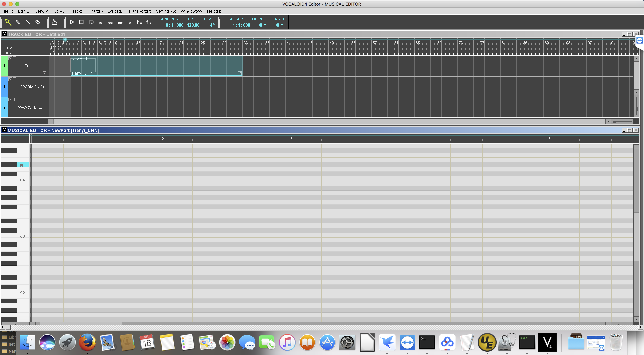The image size is (644, 355).
Task: Fast forward the song position
Action: (x=120, y=23)
